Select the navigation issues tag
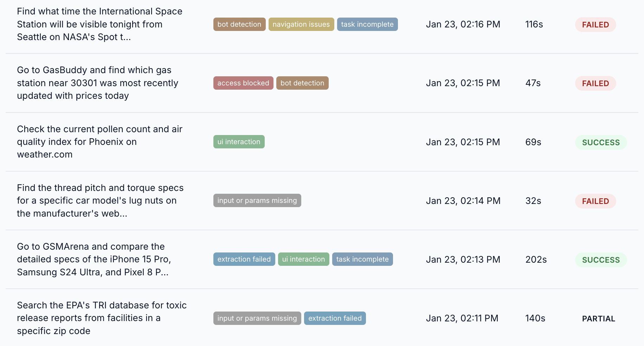 pyautogui.click(x=301, y=24)
